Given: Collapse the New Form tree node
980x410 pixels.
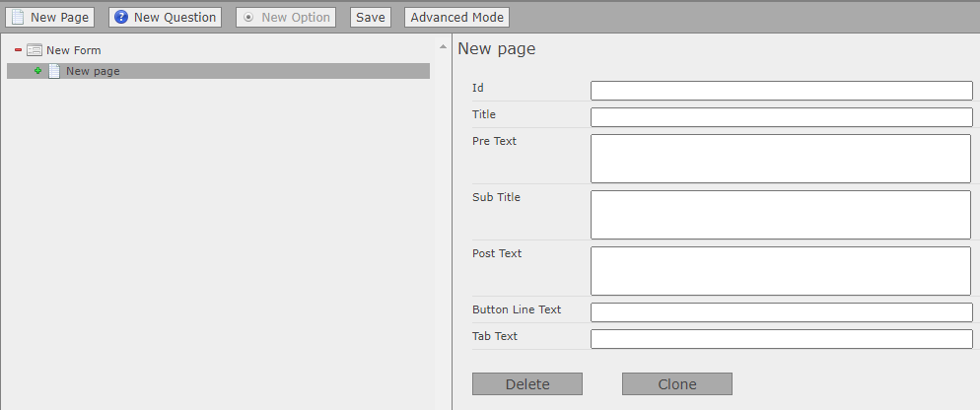Looking at the screenshot, I should [x=18, y=50].
